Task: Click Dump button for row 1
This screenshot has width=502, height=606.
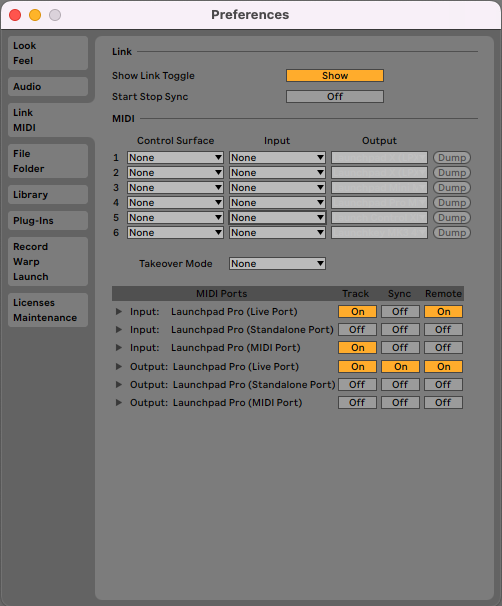Action: [x=452, y=158]
